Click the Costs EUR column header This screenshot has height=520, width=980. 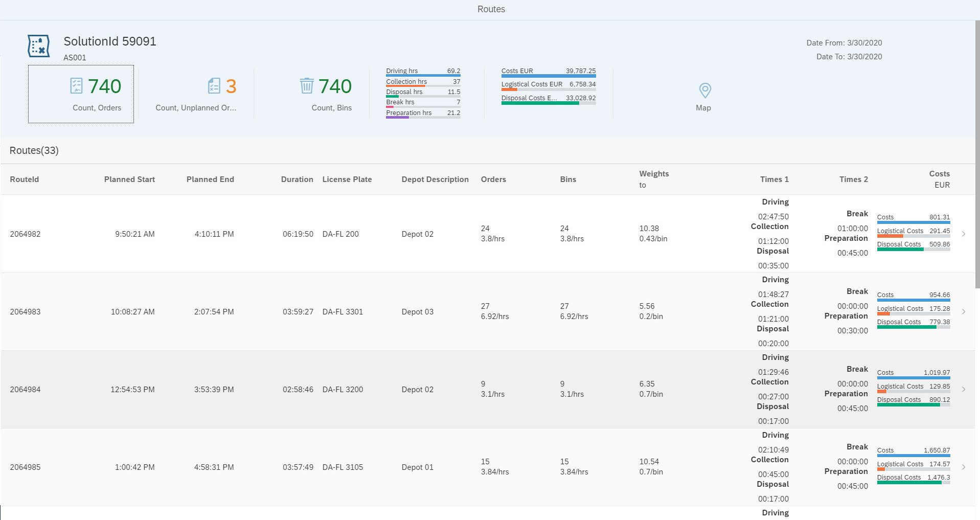point(940,179)
